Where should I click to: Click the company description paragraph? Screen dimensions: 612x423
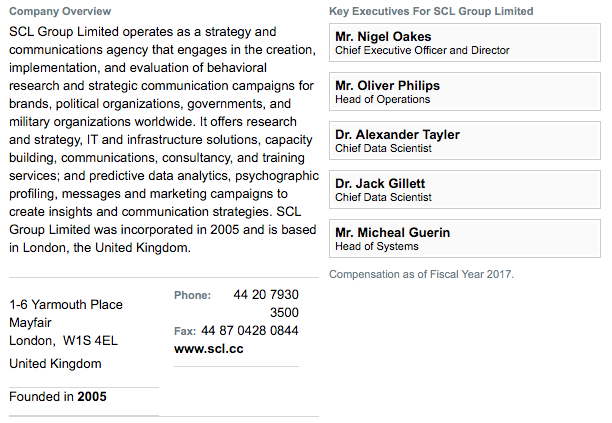pyautogui.click(x=164, y=140)
